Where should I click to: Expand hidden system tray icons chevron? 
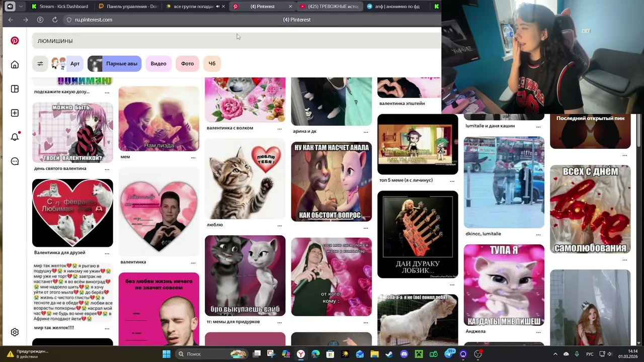pos(555,354)
